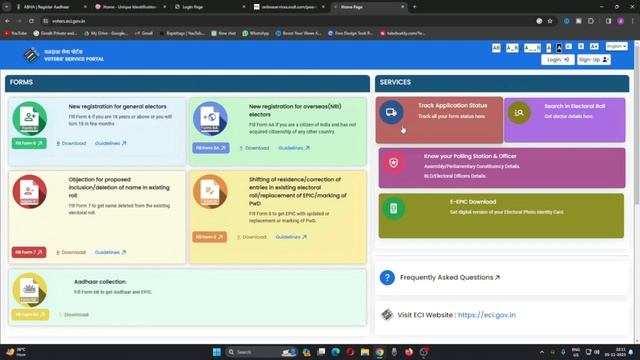Open the YouTube bookmark

16,33
